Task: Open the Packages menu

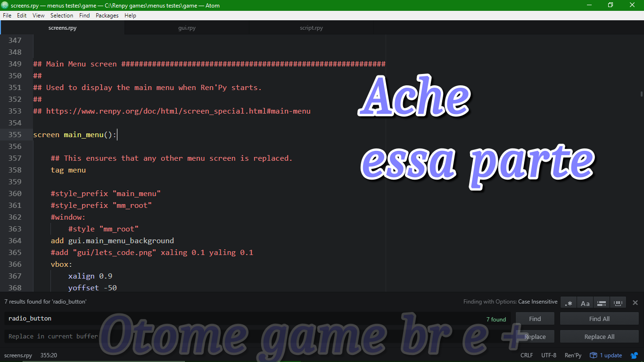Action: tap(107, 15)
